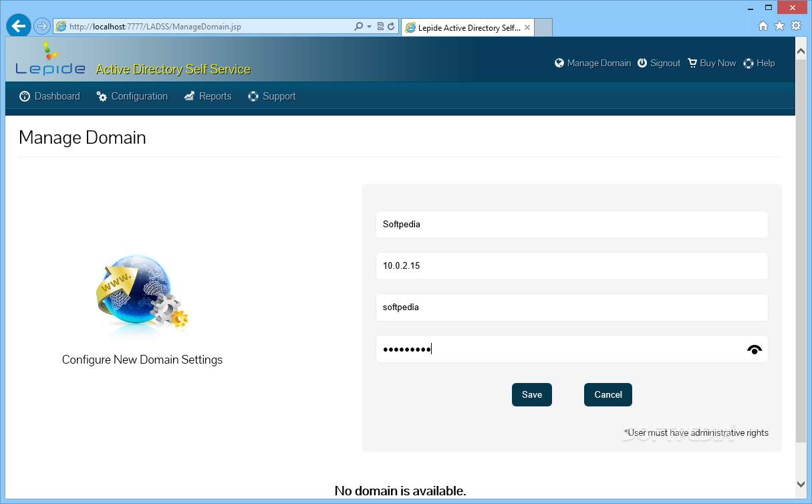
Task: Click the Signout power icon
Action: pos(642,63)
